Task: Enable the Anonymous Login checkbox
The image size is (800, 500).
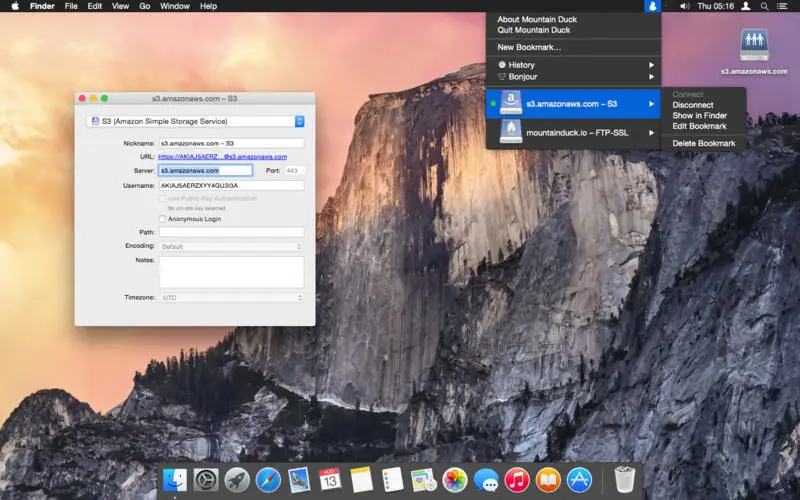Action: [x=163, y=218]
